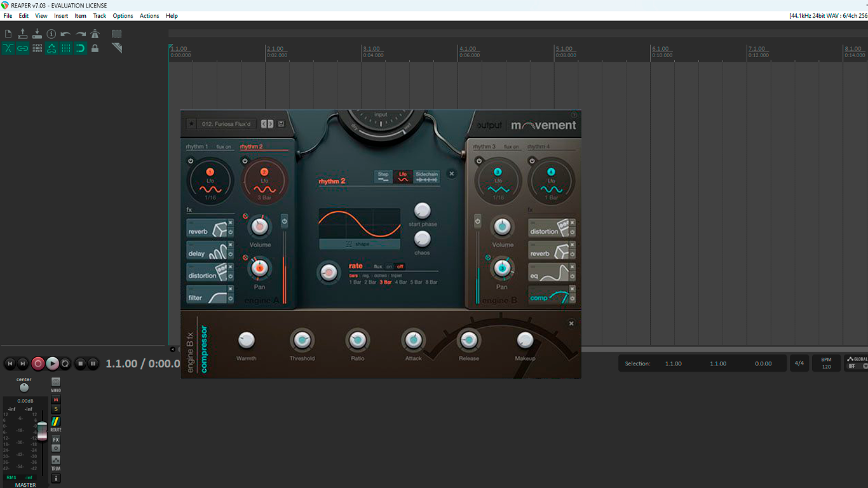
Task: Save preset with floppy disk icon
Action: (x=281, y=125)
